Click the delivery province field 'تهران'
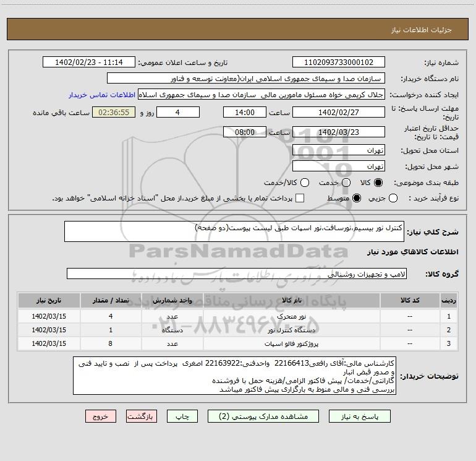The image size is (476, 461). pos(339,150)
